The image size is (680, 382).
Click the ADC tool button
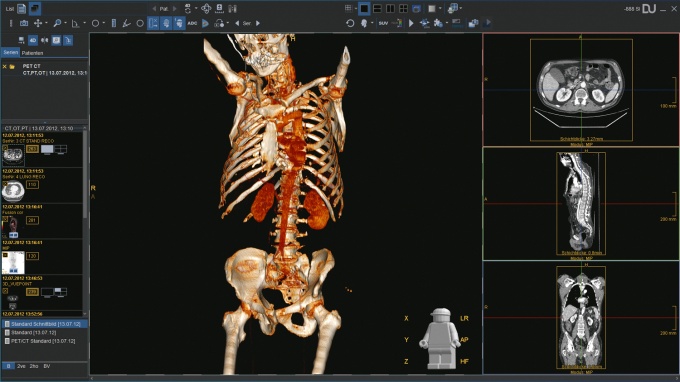[192, 23]
